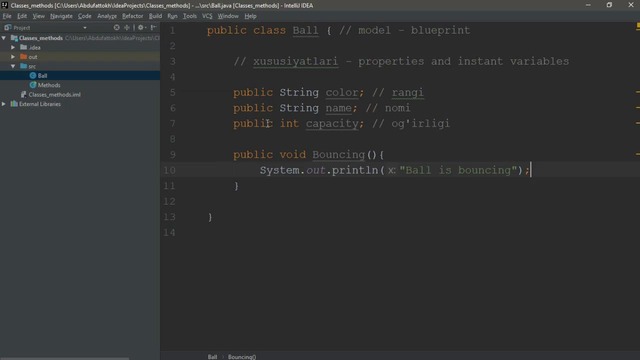640x360 pixels.
Task: Collapse the src folder
Action: point(13,66)
